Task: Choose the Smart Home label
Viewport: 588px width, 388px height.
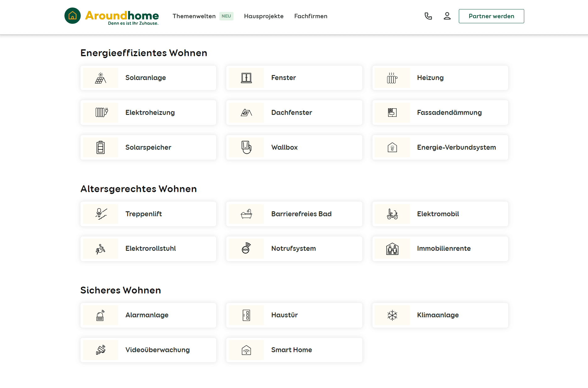Action: [x=292, y=350]
